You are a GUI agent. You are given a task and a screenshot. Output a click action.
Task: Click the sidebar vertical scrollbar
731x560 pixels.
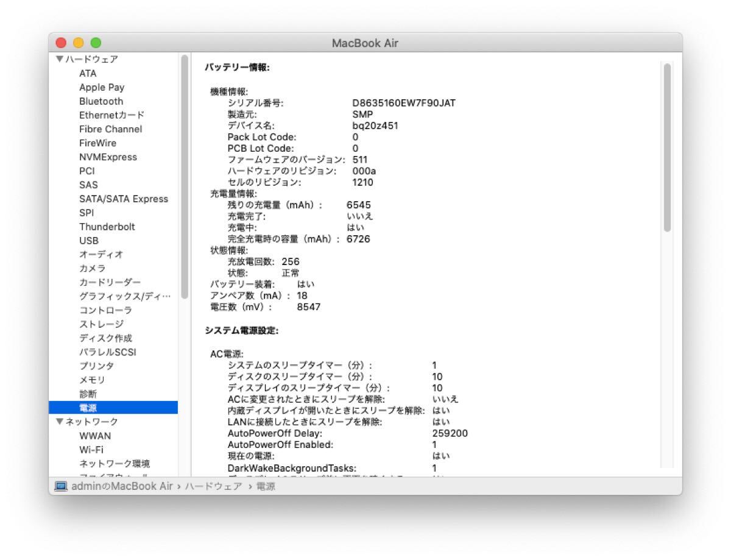pos(185,177)
